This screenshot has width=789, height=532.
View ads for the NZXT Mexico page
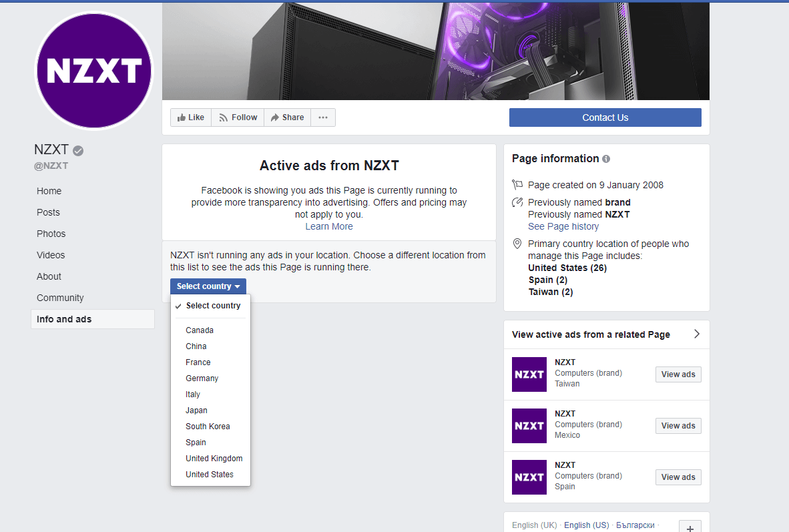pyautogui.click(x=678, y=425)
